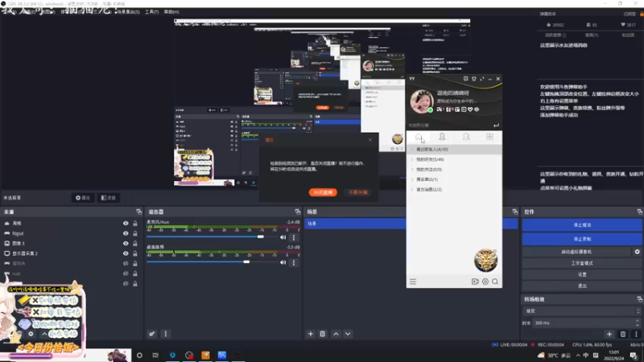
Task: Toggle eye icon of the top source row
Action: tap(126, 224)
